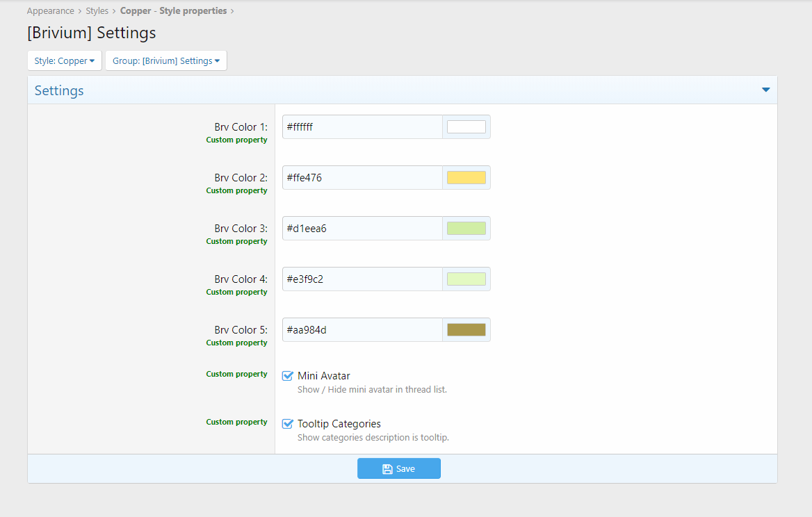Image resolution: width=812 pixels, height=517 pixels.
Task: Uncheck the Mini Avatar checkbox
Action: [287, 376]
